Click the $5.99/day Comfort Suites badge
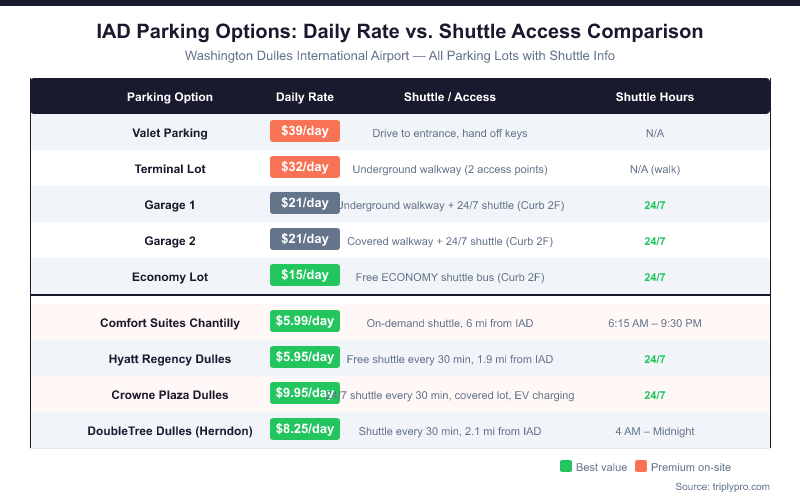The image size is (800, 500). click(305, 321)
